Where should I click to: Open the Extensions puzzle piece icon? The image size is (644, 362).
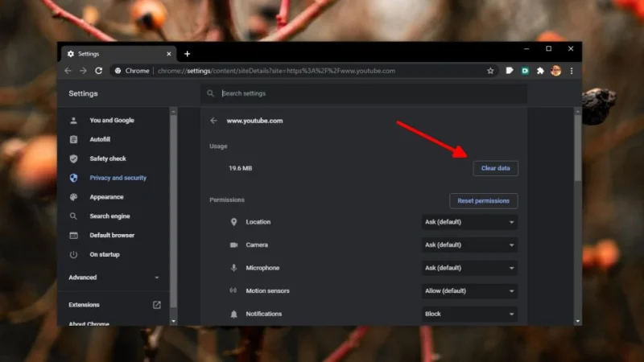coord(540,71)
